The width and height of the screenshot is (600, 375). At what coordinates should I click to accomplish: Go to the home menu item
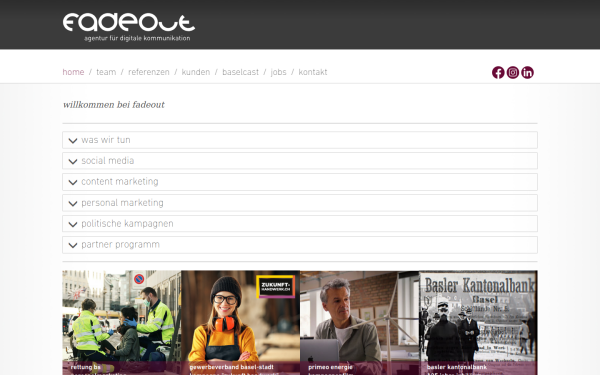click(x=73, y=72)
